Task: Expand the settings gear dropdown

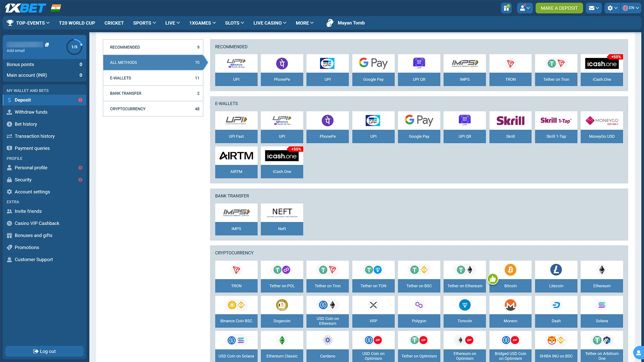Action: click(x=612, y=8)
